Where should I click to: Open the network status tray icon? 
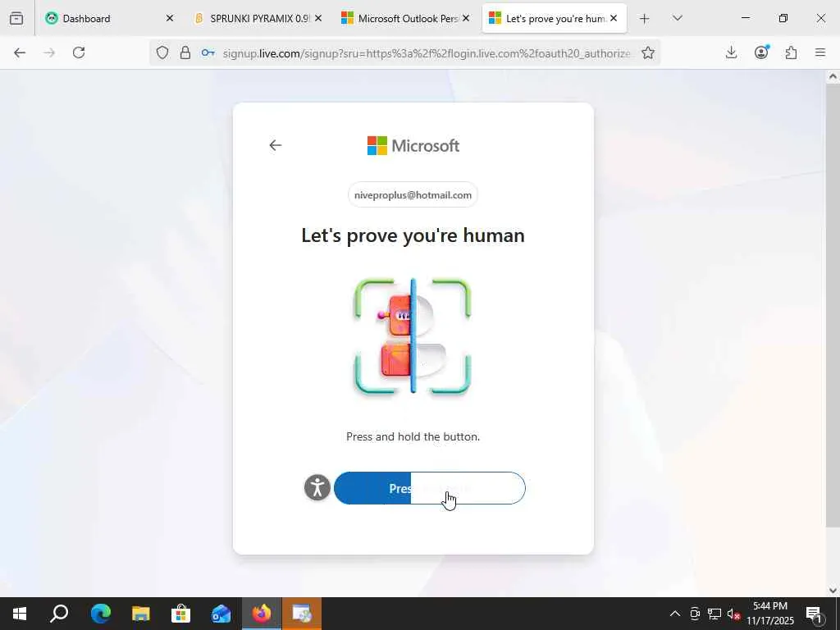tap(714, 614)
